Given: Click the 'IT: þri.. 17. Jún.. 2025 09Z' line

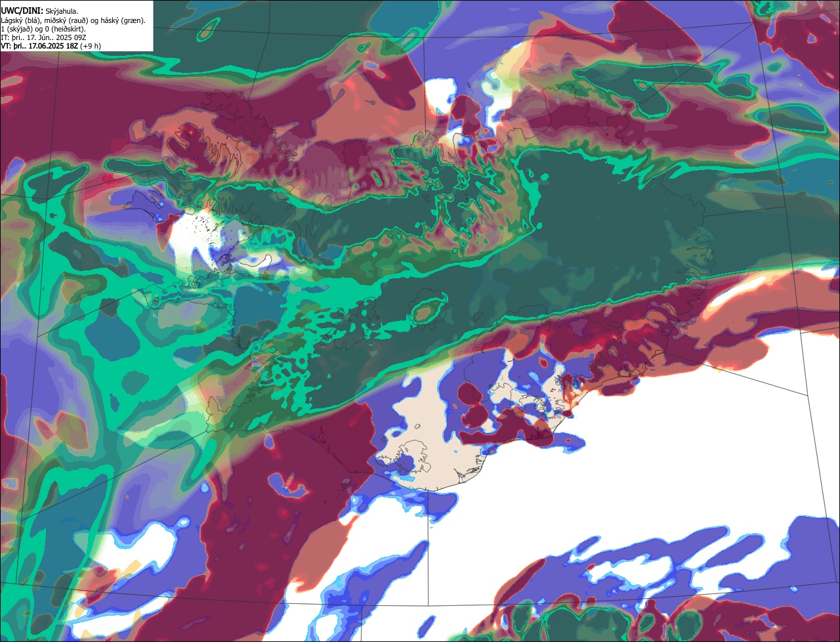Looking at the screenshot, I should (x=43, y=37).
